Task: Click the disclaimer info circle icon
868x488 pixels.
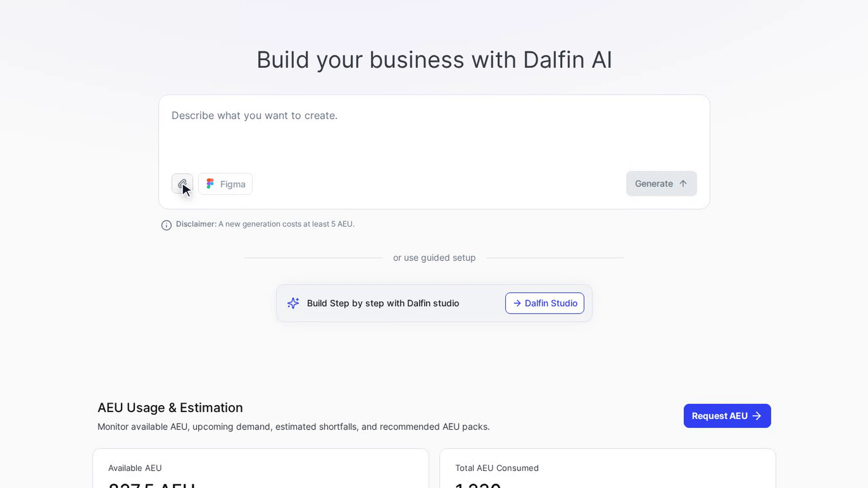Action: point(166,225)
